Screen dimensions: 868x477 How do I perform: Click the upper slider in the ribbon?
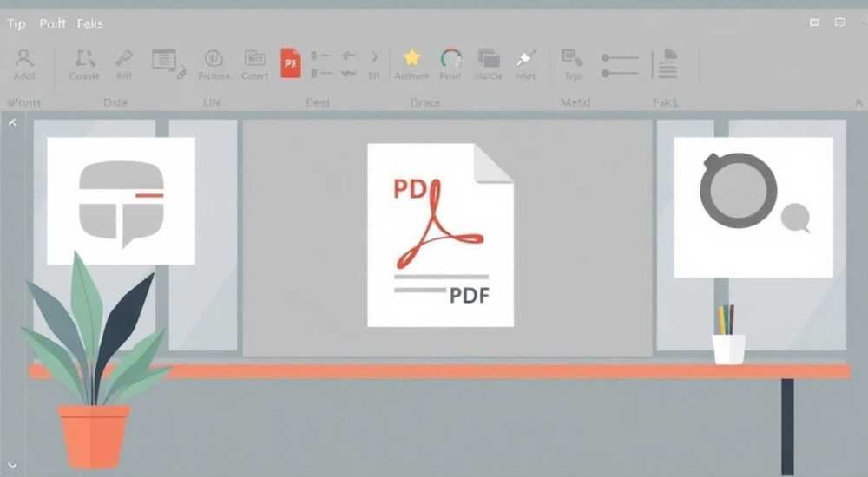pyautogui.click(x=620, y=57)
